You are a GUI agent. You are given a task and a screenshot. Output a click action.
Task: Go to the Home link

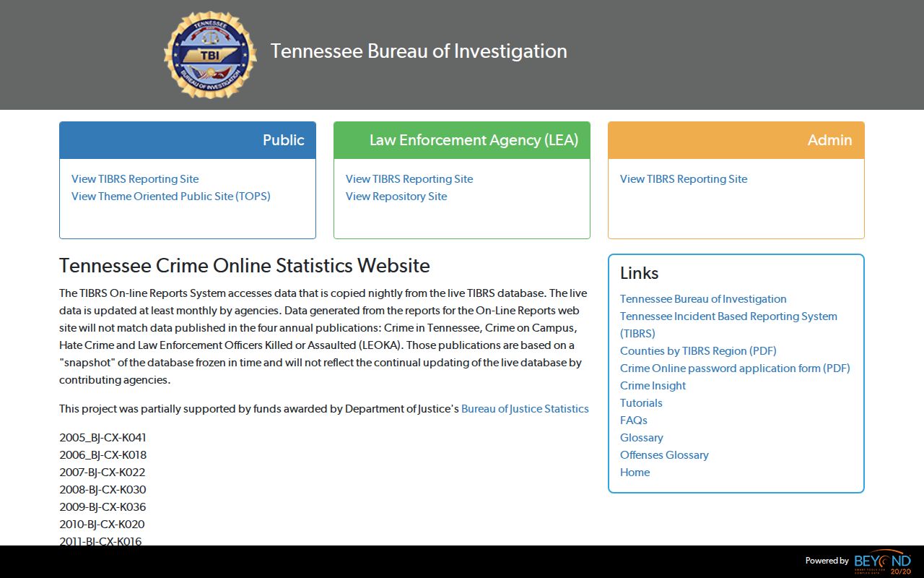point(635,473)
